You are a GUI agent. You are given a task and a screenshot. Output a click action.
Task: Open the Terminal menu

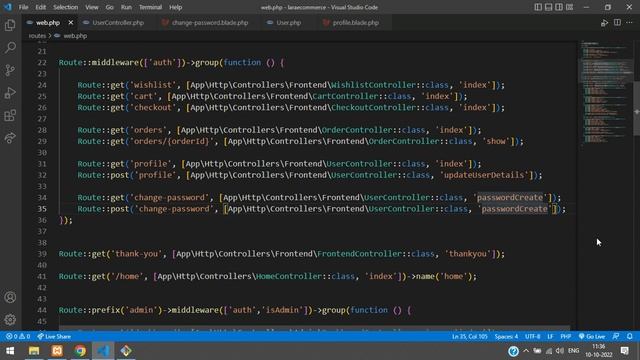150,7
